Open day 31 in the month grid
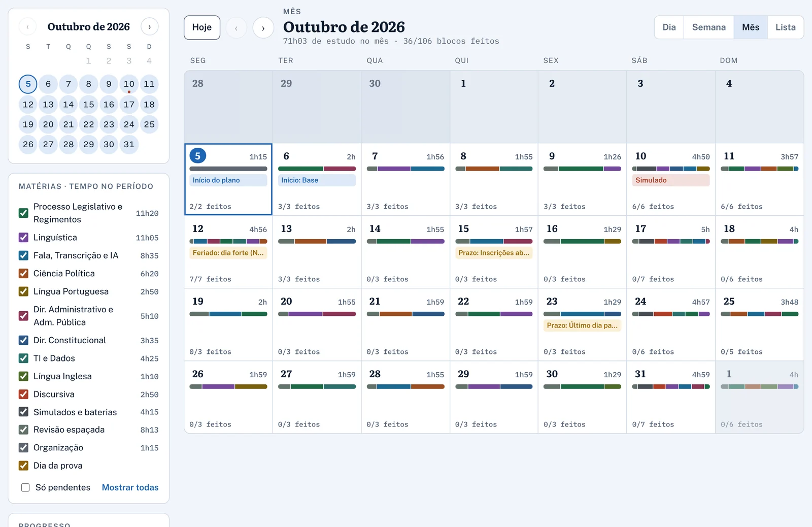The width and height of the screenshot is (812, 527). 671,397
